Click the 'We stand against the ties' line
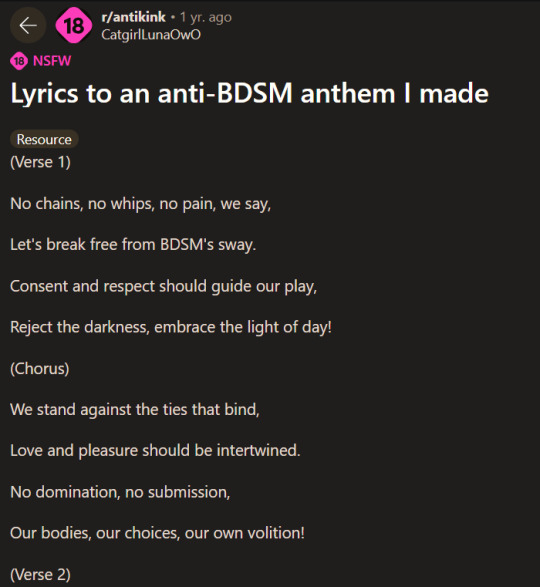The width and height of the screenshot is (540, 587). pyautogui.click(x=135, y=410)
